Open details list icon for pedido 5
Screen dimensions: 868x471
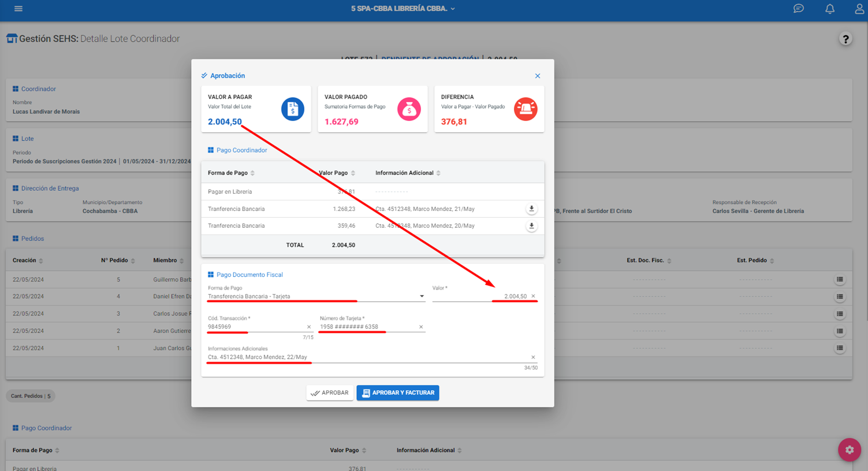(x=840, y=280)
